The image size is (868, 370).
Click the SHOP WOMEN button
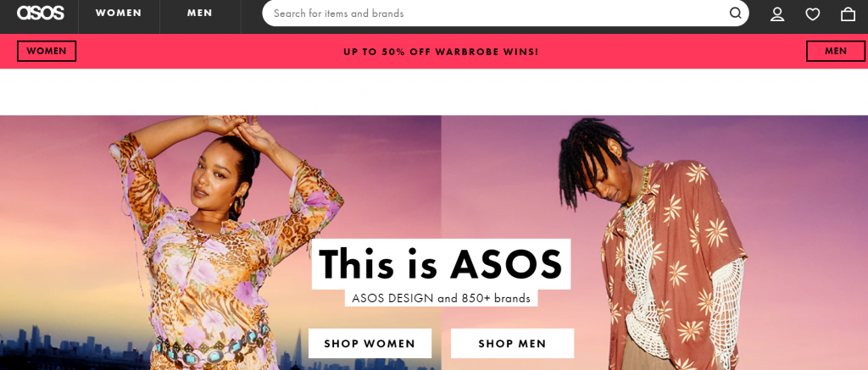370,344
